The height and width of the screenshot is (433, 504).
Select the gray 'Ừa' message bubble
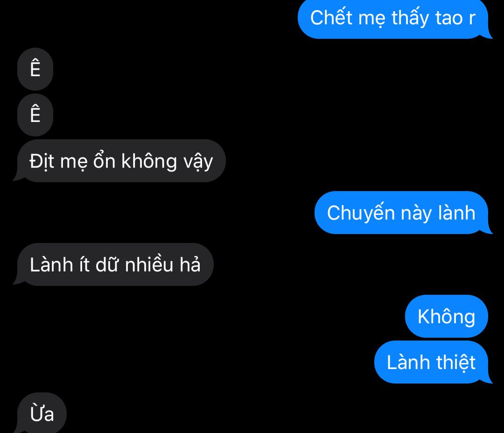[x=42, y=413]
